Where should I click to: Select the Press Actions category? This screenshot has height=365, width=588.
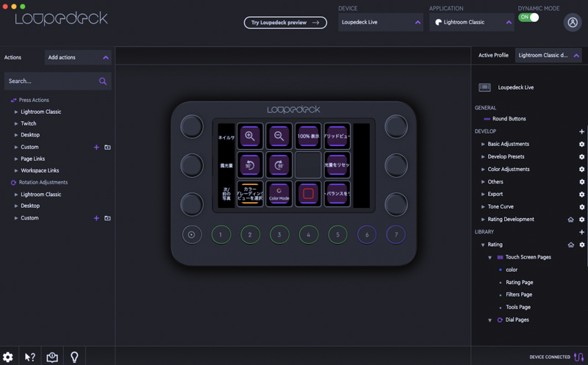point(34,100)
